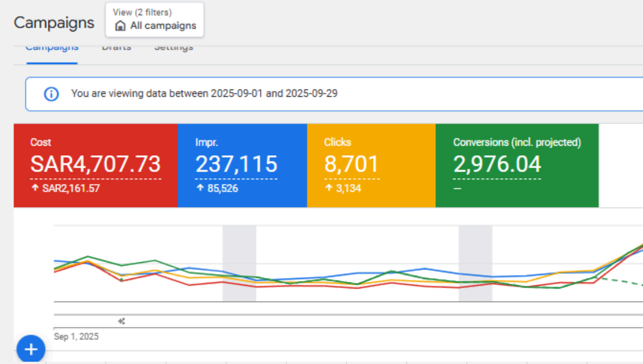Click the up arrow under Cost value
This screenshot has height=364, width=643.
tap(35, 188)
